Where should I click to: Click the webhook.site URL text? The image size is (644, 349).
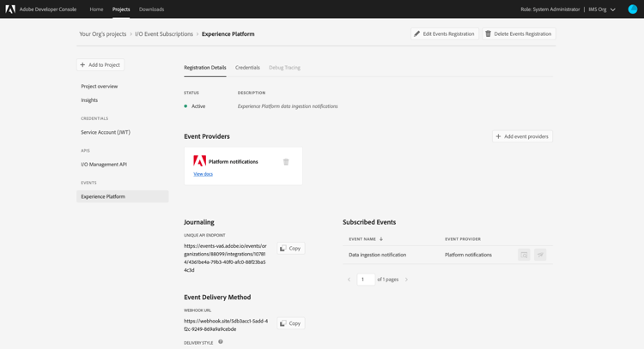pyautogui.click(x=226, y=325)
